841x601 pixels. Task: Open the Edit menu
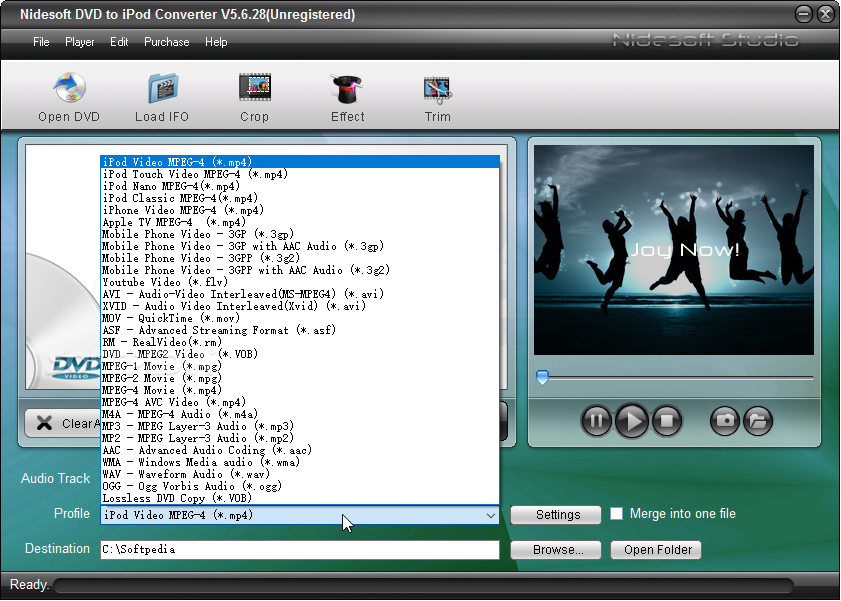pos(119,42)
